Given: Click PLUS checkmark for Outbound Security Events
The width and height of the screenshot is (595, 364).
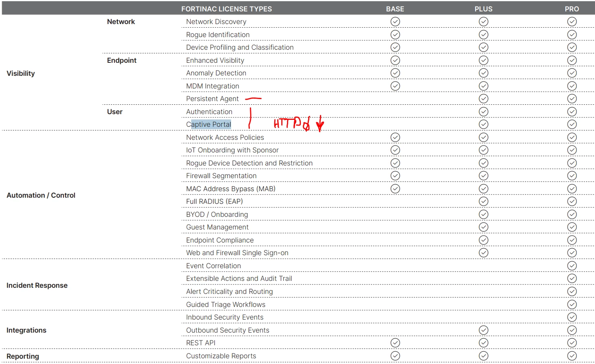Looking at the screenshot, I should point(483,330).
